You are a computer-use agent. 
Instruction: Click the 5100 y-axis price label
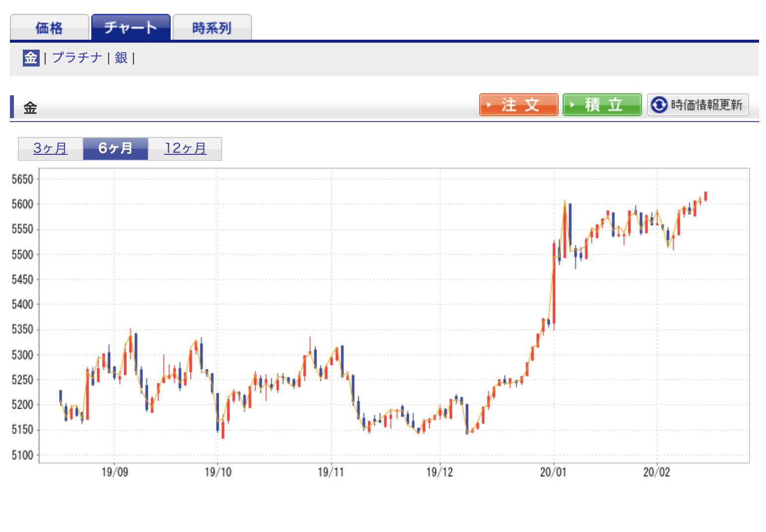click(22, 455)
